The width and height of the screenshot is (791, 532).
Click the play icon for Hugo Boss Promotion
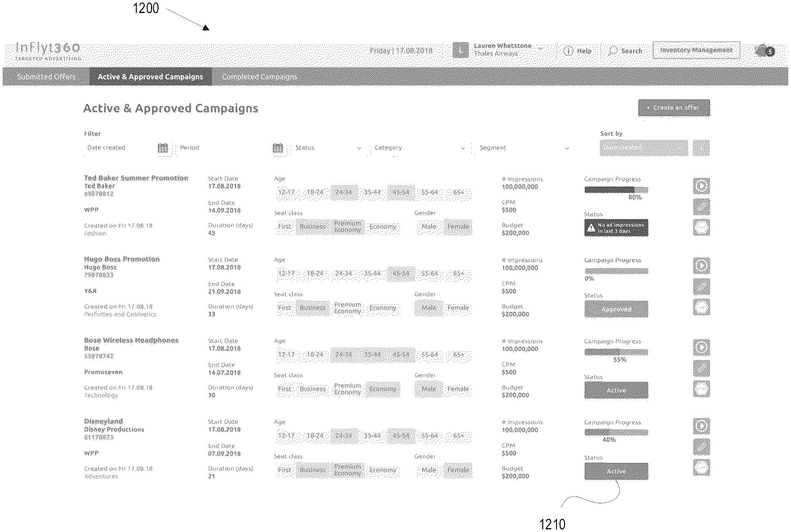pyautogui.click(x=701, y=266)
